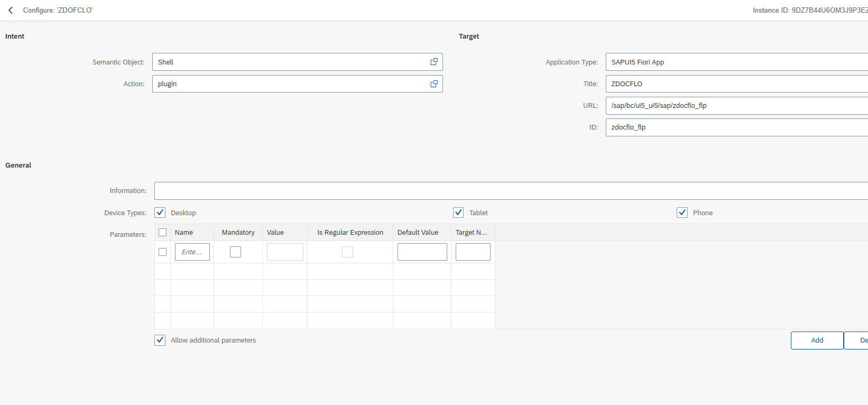The height and width of the screenshot is (405, 868).
Task: Click the Application Type field
Action: click(x=737, y=62)
